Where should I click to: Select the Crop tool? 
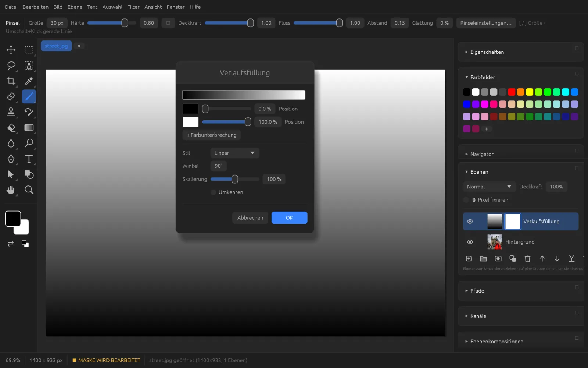point(11,81)
